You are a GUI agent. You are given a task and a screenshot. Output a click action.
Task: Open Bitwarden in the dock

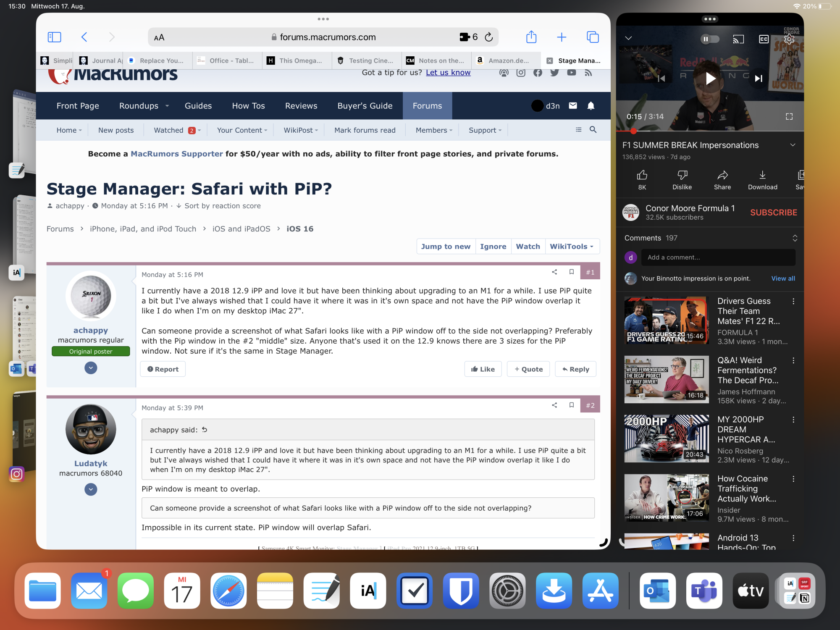[x=461, y=591]
